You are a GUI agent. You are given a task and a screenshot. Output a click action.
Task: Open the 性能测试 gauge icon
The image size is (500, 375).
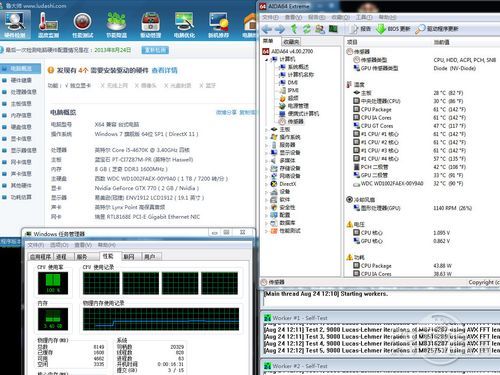pyautogui.click(x=82, y=25)
